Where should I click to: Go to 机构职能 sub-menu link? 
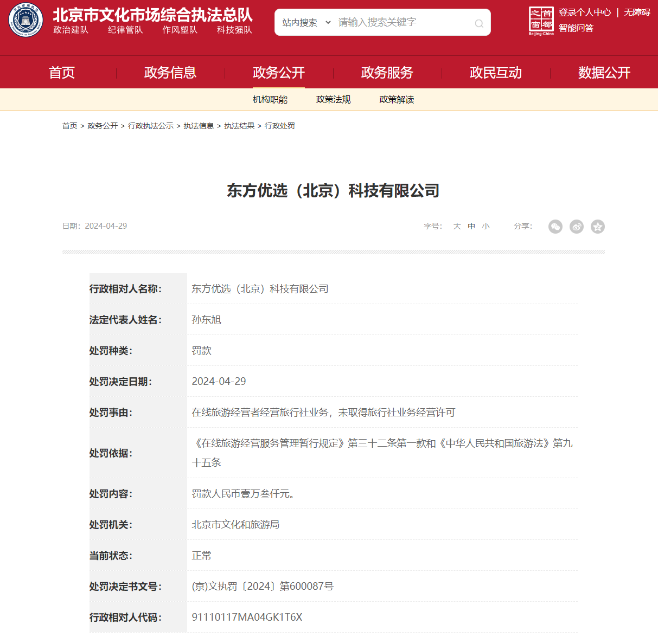[270, 100]
